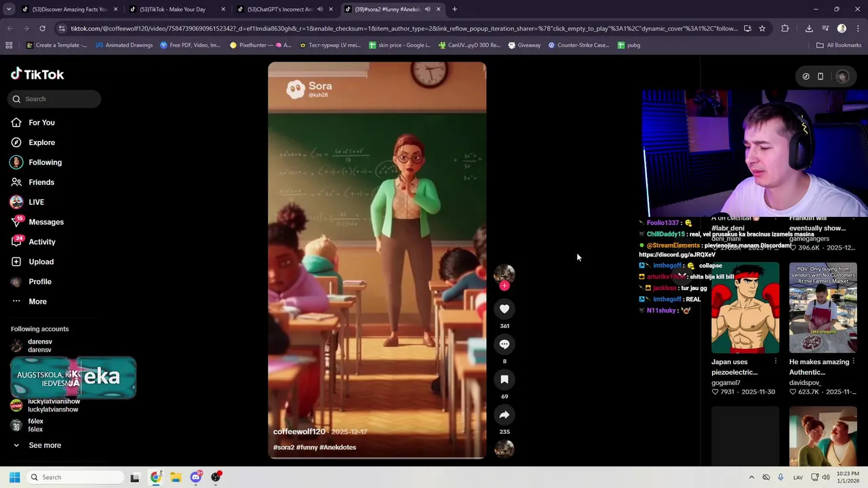Open Chrome downloads
Image resolution: width=868 pixels, height=488 pixels.
pyautogui.click(x=809, y=28)
